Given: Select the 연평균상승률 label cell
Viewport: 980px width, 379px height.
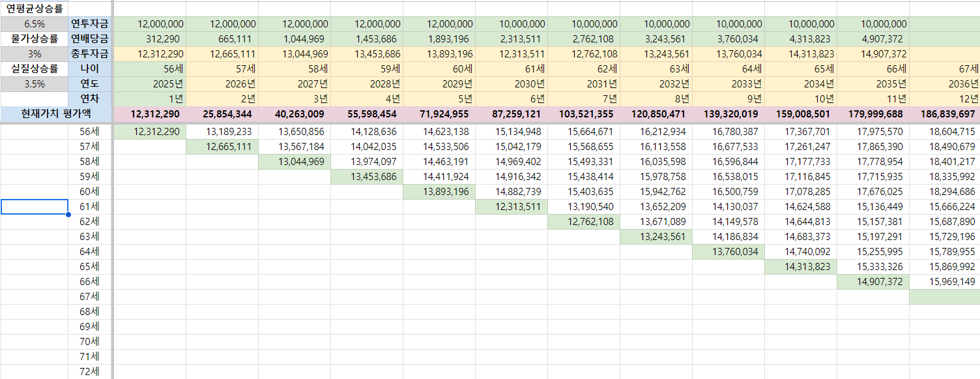Looking at the screenshot, I should click(34, 9).
